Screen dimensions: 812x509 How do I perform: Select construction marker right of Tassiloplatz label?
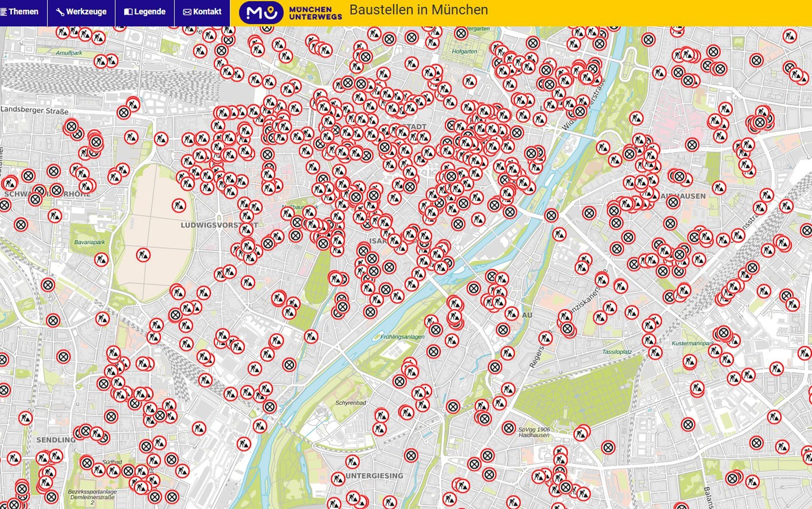click(655, 353)
